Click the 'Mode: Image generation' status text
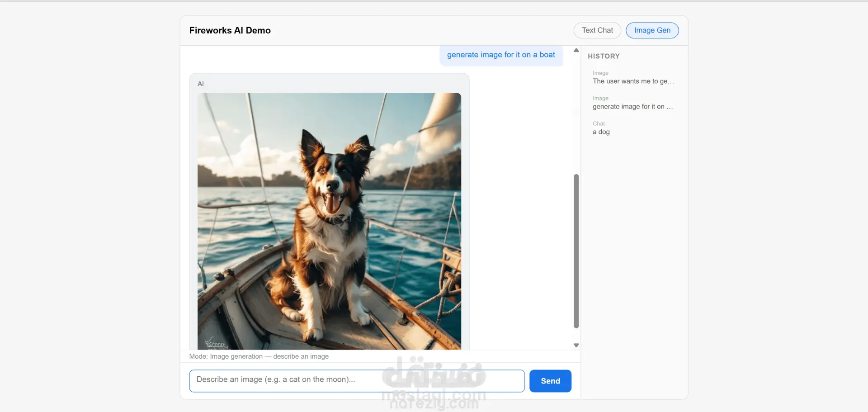868x412 pixels. click(x=259, y=356)
